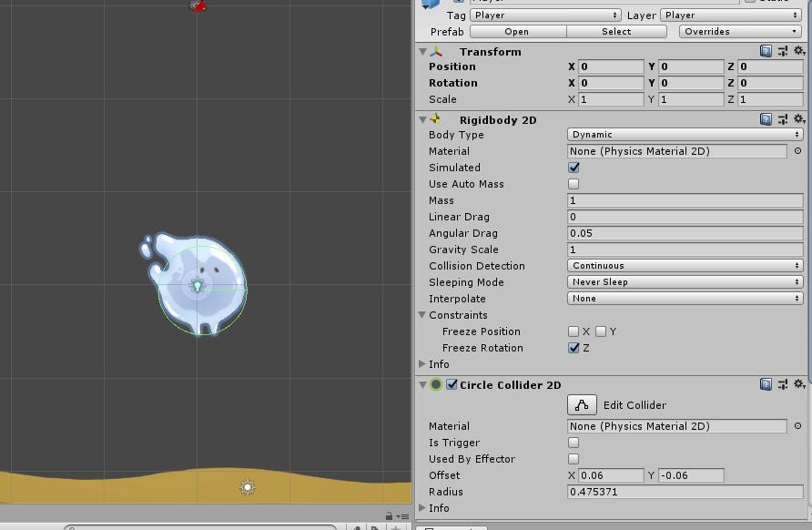The width and height of the screenshot is (812, 530).
Task: Click Transform preset selector icon
Action: (x=783, y=51)
